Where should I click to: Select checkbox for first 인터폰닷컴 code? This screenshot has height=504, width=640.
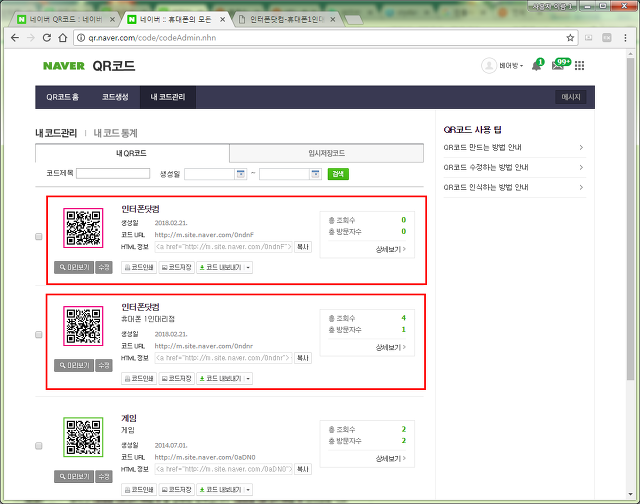click(x=39, y=237)
